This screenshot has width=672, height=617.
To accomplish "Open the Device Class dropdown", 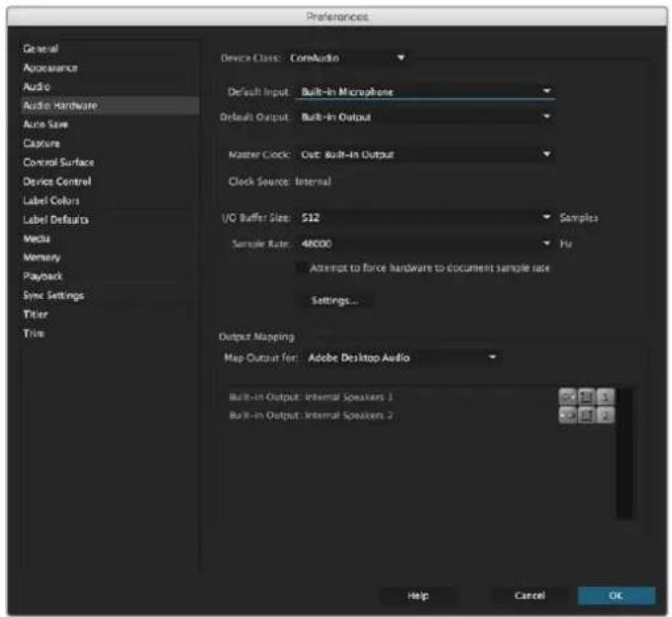I will (347, 57).
